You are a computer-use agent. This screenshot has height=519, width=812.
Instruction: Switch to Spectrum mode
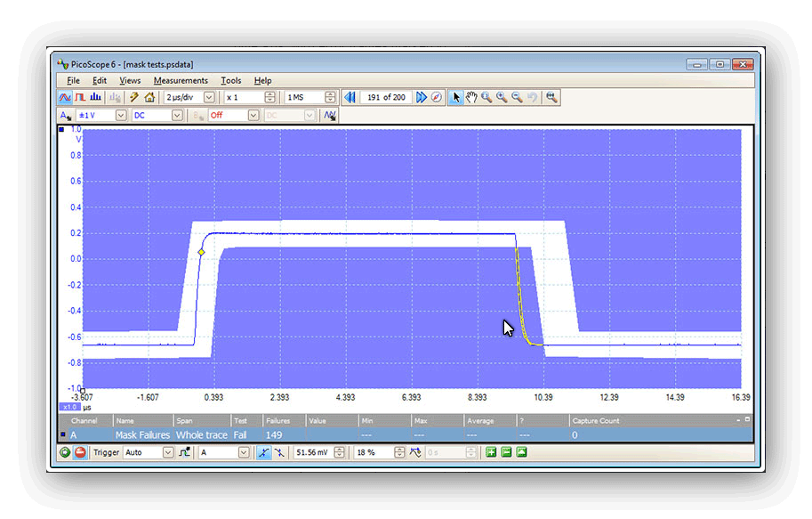point(95,97)
